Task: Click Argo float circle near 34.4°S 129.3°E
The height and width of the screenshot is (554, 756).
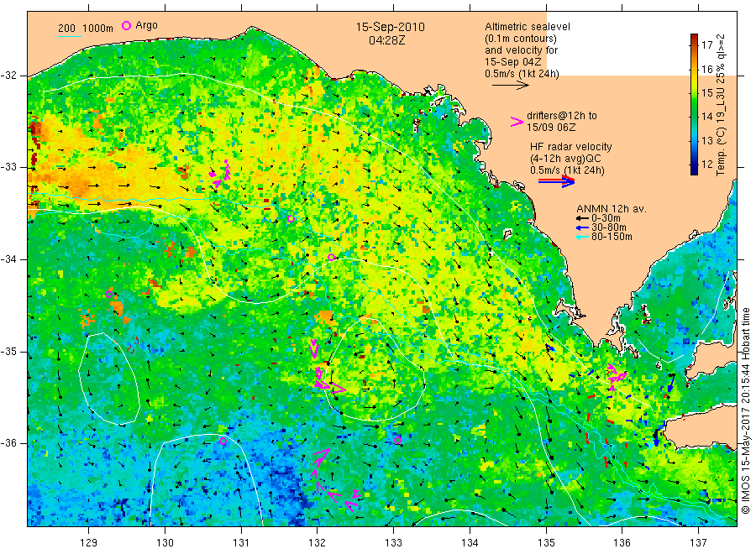Action: (109, 295)
